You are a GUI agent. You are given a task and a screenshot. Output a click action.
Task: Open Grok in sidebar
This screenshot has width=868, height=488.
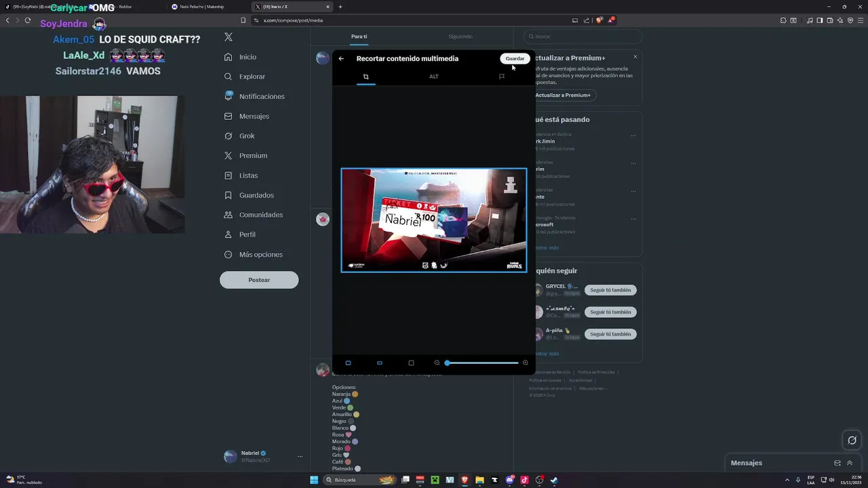239,136
